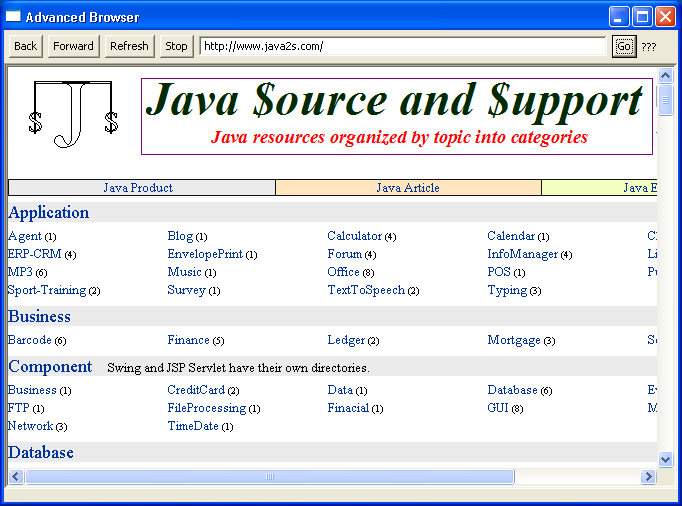Open the Data (1) link
Viewport: 682px width, 506px height.
340,390
